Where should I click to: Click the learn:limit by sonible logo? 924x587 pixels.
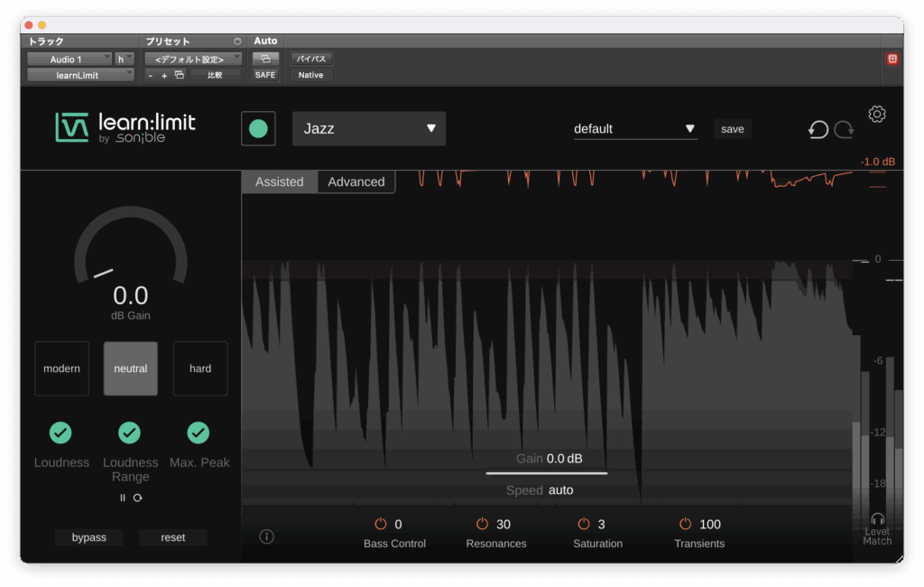[125, 127]
